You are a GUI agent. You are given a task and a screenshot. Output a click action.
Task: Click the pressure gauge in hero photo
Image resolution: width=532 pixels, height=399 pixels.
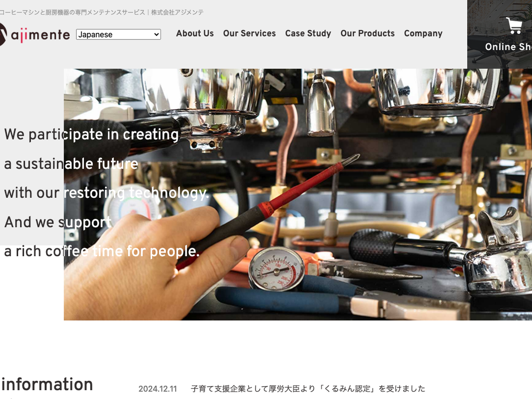coord(276,269)
